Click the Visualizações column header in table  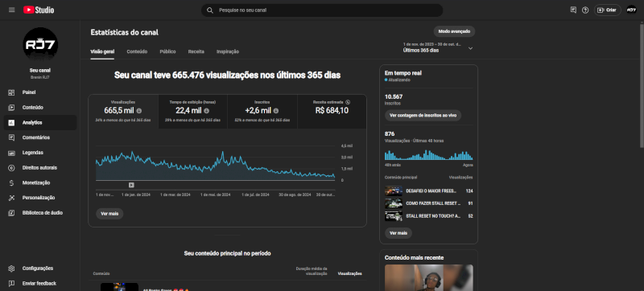349,274
